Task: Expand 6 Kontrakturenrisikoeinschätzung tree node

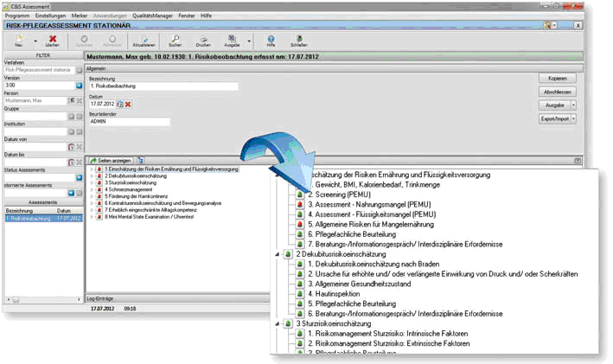Action: pyautogui.click(x=92, y=203)
